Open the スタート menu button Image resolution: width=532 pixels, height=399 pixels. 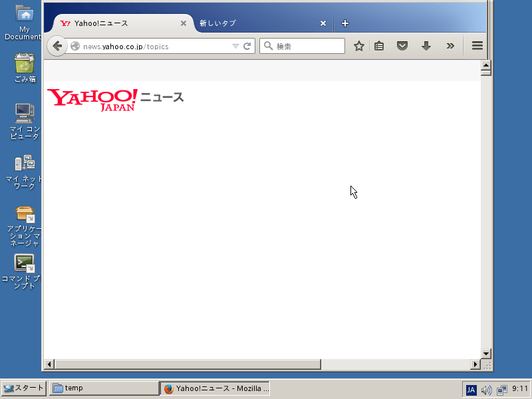tap(23, 388)
